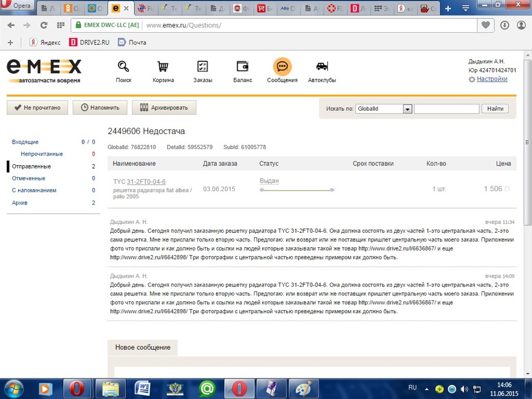Open the tab menu icon beside new tab

point(466,8)
